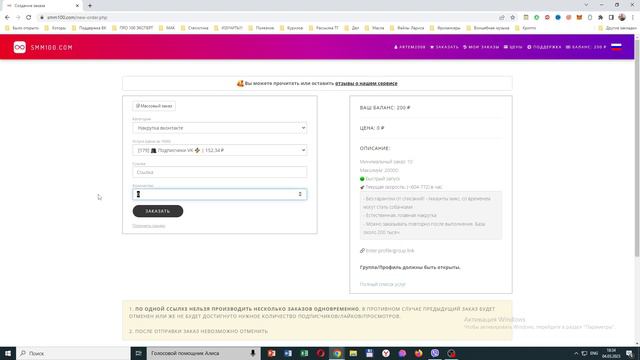Open the browser extensions puzzle icon
The height and width of the screenshot is (360, 640).
point(600,18)
